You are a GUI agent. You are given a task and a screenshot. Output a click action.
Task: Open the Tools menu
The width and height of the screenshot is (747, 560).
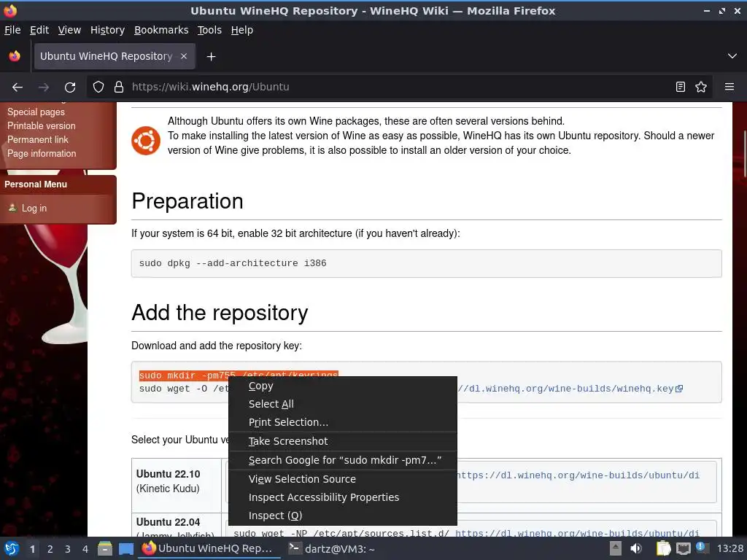[x=209, y=30]
